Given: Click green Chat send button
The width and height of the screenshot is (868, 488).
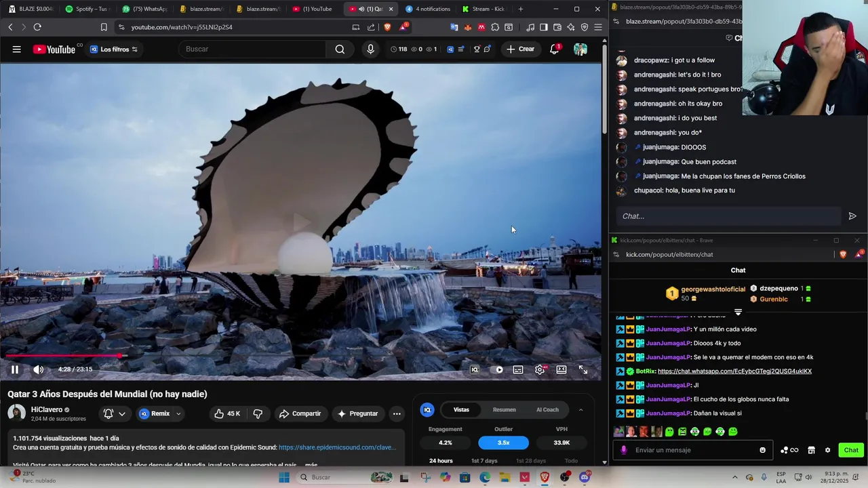Looking at the screenshot, I should (851, 450).
